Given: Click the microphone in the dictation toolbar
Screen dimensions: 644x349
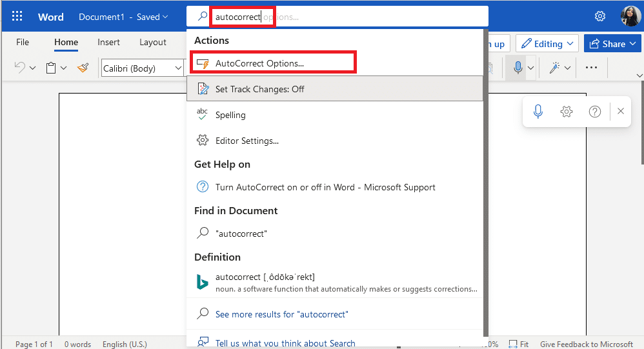Looking at the screenshot, I should (x=538, y=111).
